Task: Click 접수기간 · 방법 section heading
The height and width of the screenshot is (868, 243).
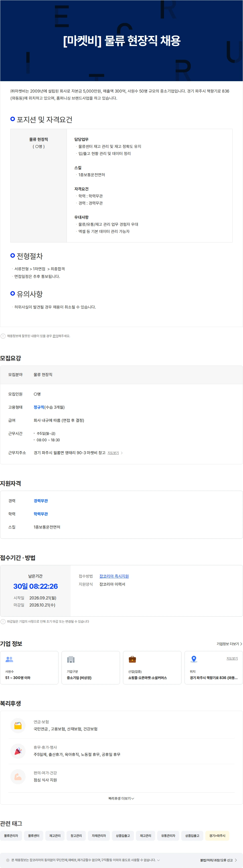Action: click(17, 558)
